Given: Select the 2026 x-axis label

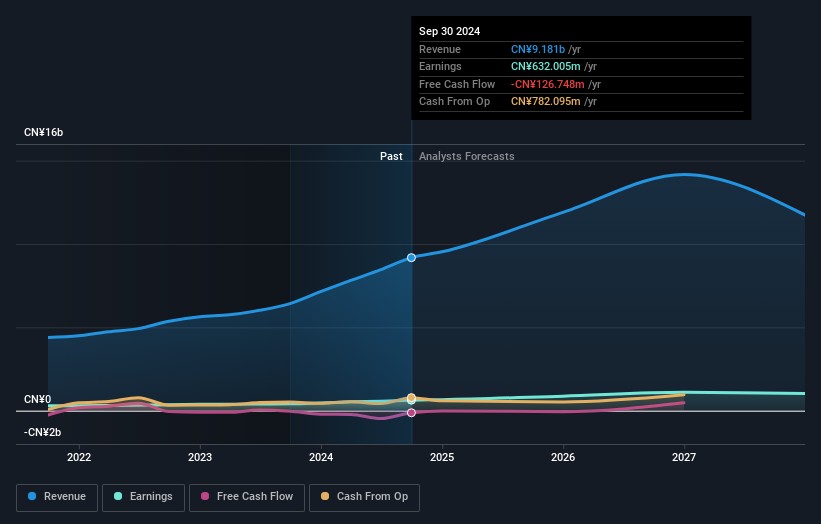Looking at the screenshot, I should pos(563,458).
